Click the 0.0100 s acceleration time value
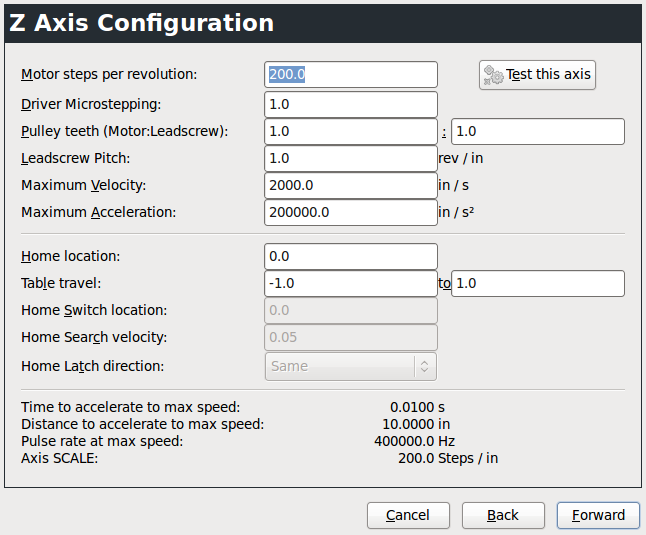This screenshot has height=535, width=646. tap(417, 407)
